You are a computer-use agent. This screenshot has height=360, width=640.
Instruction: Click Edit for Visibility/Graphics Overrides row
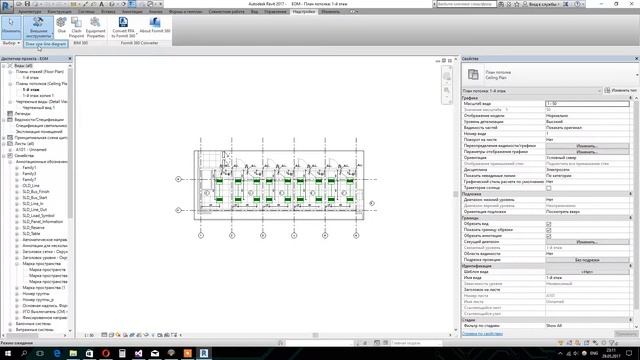(x=587, y=146)
